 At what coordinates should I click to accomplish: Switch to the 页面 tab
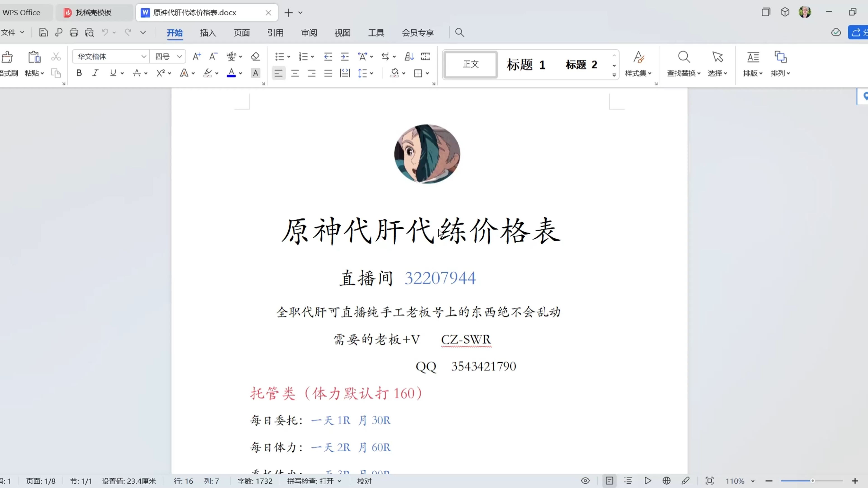pyautogui.click(x=242, y=33)
